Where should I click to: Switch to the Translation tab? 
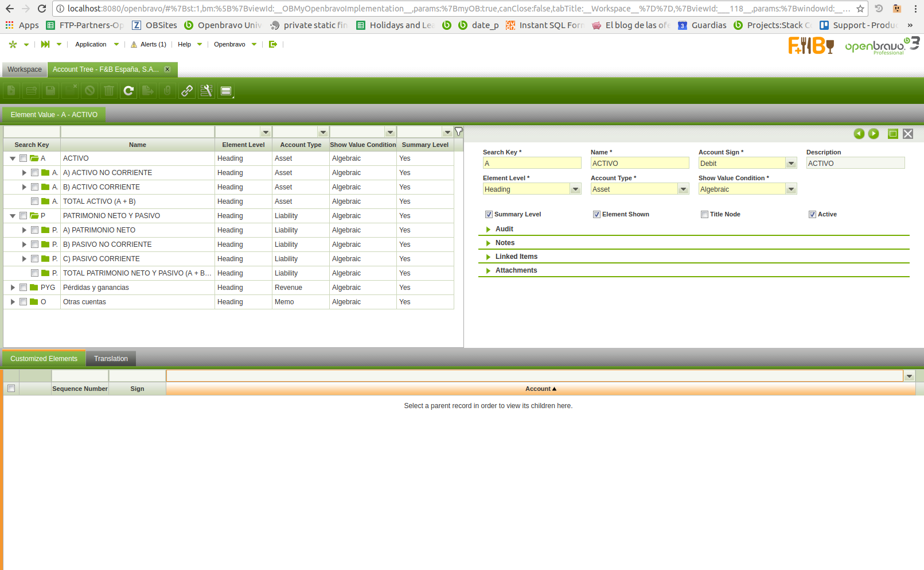click(111, 359)
